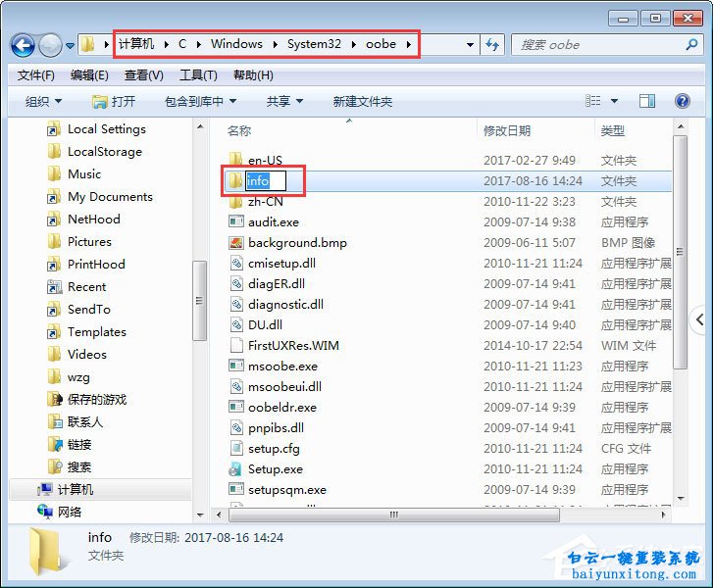Select the msoobeui.dll file icon

236,387
